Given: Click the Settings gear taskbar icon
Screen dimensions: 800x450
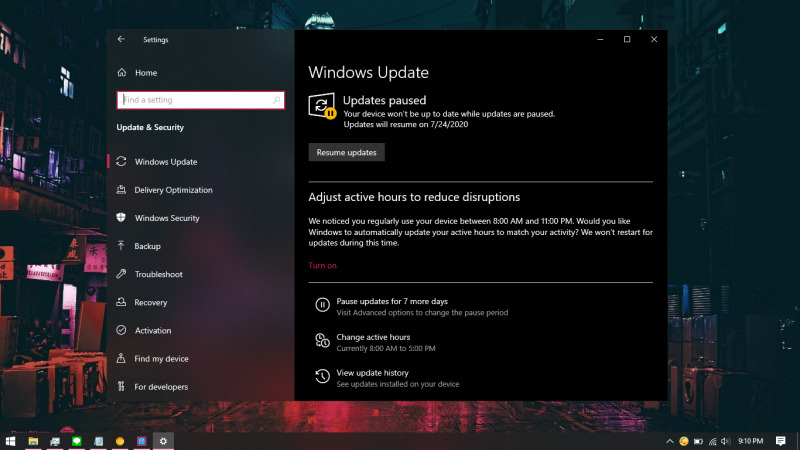Looking at the screenshot, I should tap(163, 441).
